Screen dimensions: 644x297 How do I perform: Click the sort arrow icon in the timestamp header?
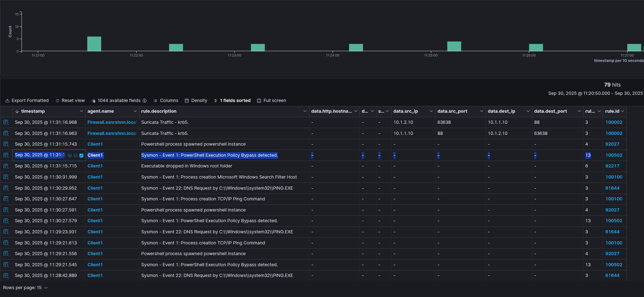(x=17, y=111)
